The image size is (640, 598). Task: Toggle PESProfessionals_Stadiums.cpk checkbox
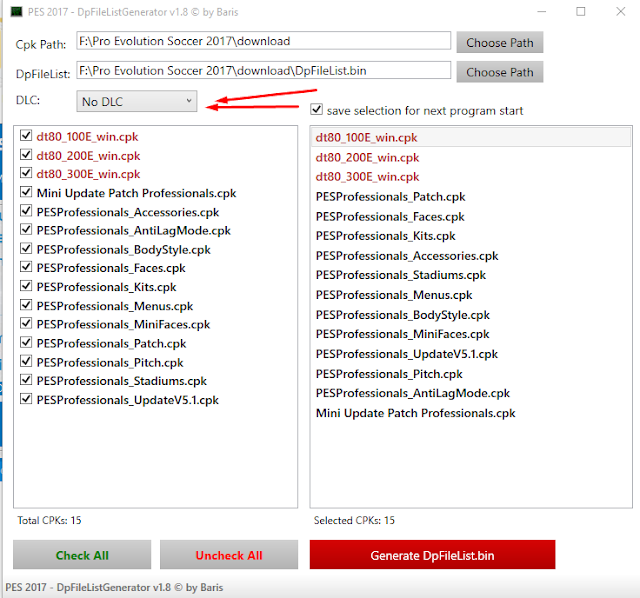[26, 380]
